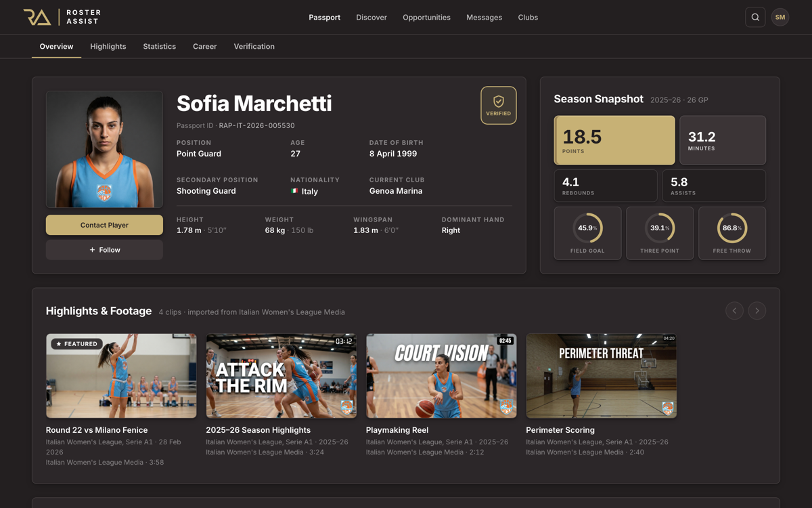Screen dimensions: 812x508
Task: Click the Italy flag icon
Action: click(294, 192)
